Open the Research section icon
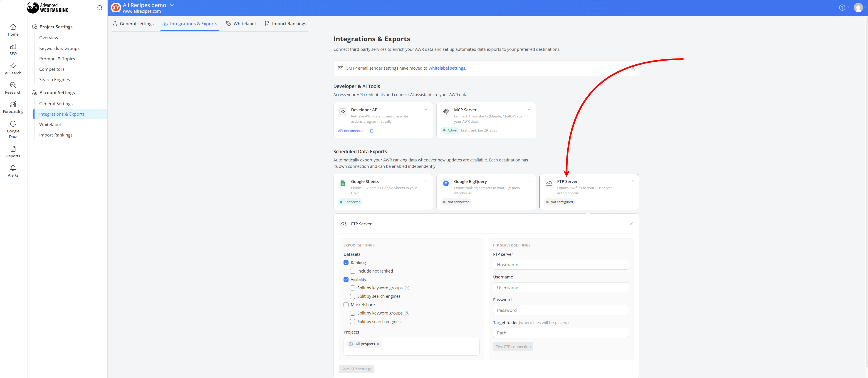The width and height of the screenshot is (868, 378). [x=13, y=85]
